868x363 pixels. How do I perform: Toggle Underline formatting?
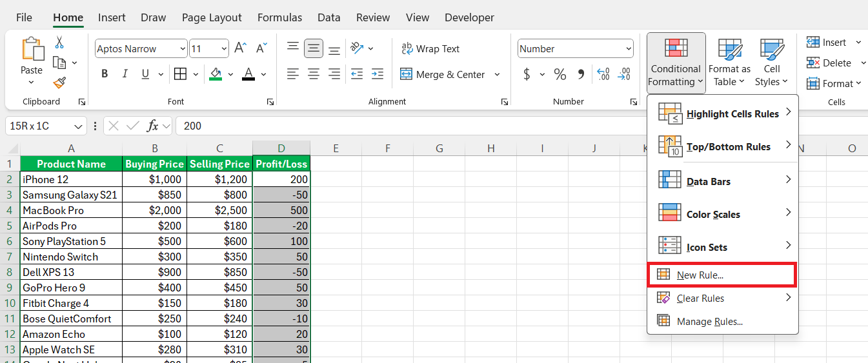point(144,74)
